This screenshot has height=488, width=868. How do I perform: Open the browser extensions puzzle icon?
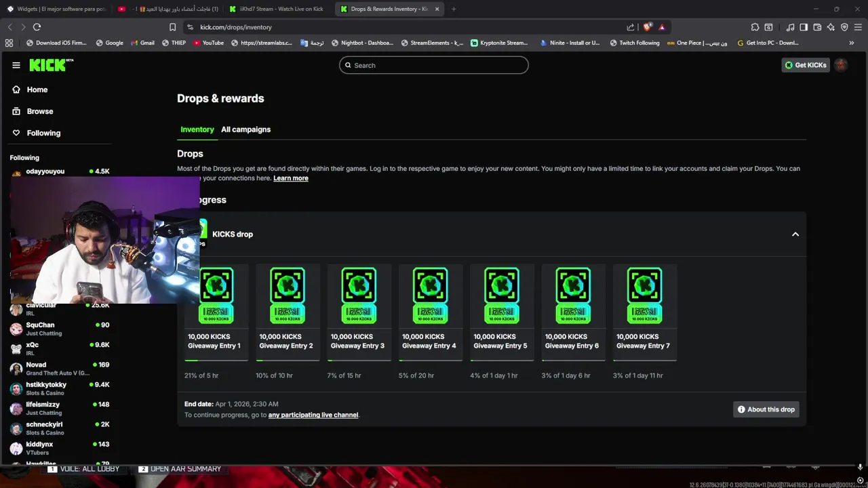pos(755,27)
